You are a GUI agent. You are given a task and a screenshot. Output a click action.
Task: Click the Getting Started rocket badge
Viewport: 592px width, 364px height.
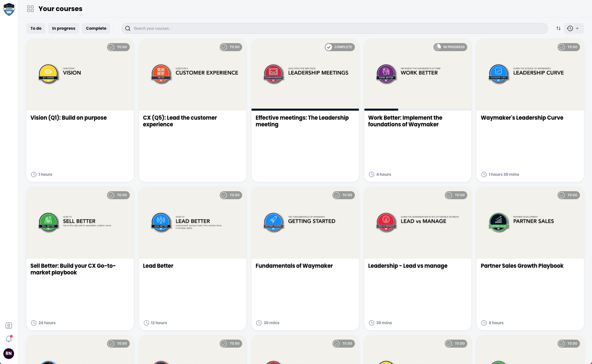[274, 223]
